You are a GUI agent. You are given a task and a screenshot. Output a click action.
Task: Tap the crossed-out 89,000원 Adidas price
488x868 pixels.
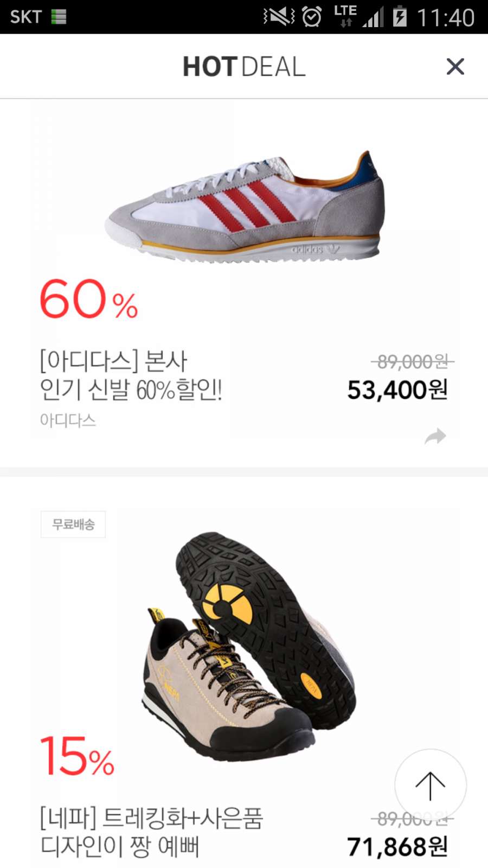(x=413, y=361)
